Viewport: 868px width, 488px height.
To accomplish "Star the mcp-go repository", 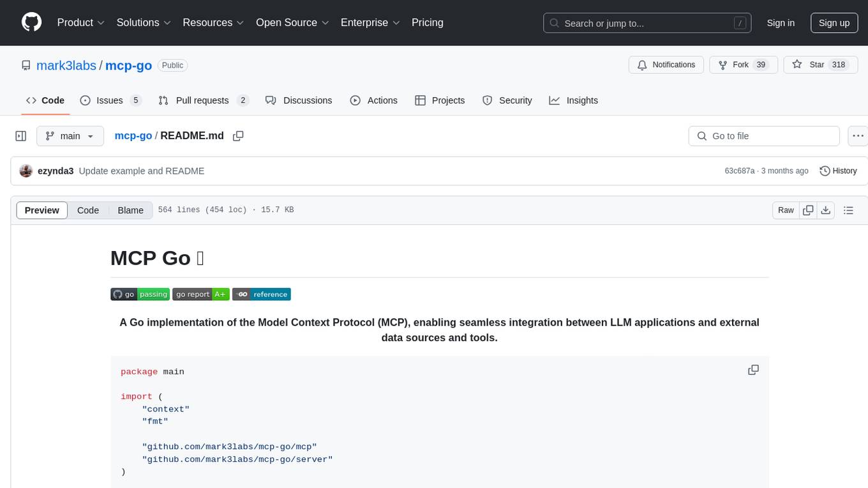I will (x=820, y=65).
